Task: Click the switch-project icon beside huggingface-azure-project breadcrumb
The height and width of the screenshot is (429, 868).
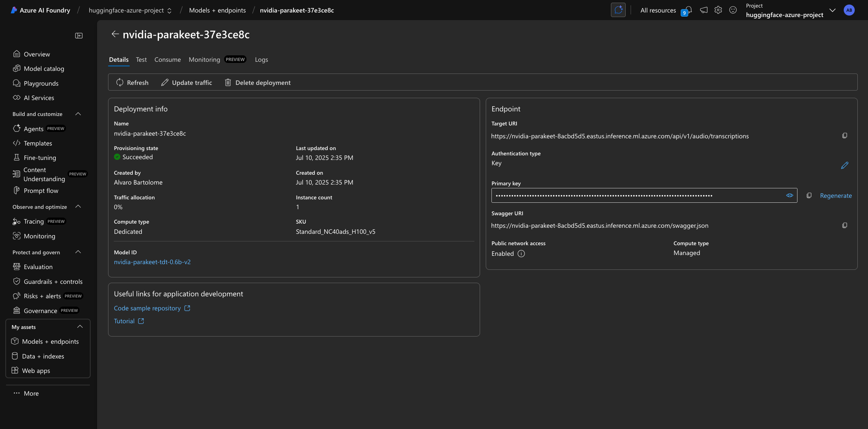Action: click(169, 11)
